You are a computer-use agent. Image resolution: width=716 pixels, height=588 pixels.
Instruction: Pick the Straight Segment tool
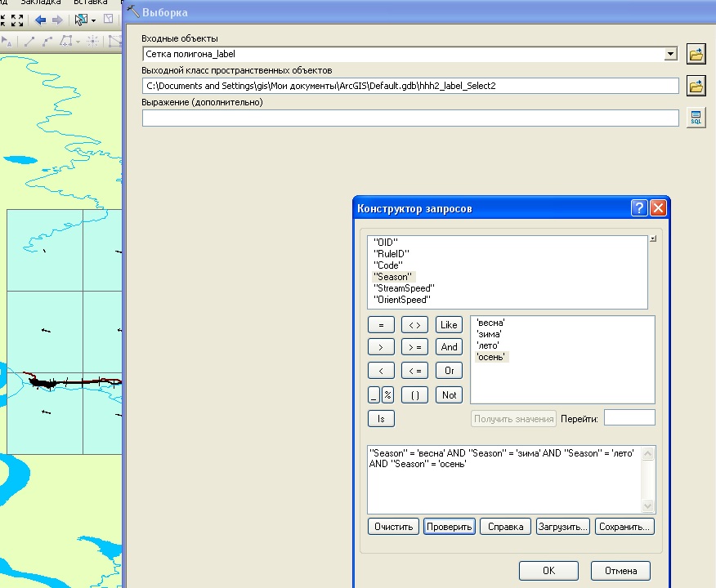coord(29,42)
